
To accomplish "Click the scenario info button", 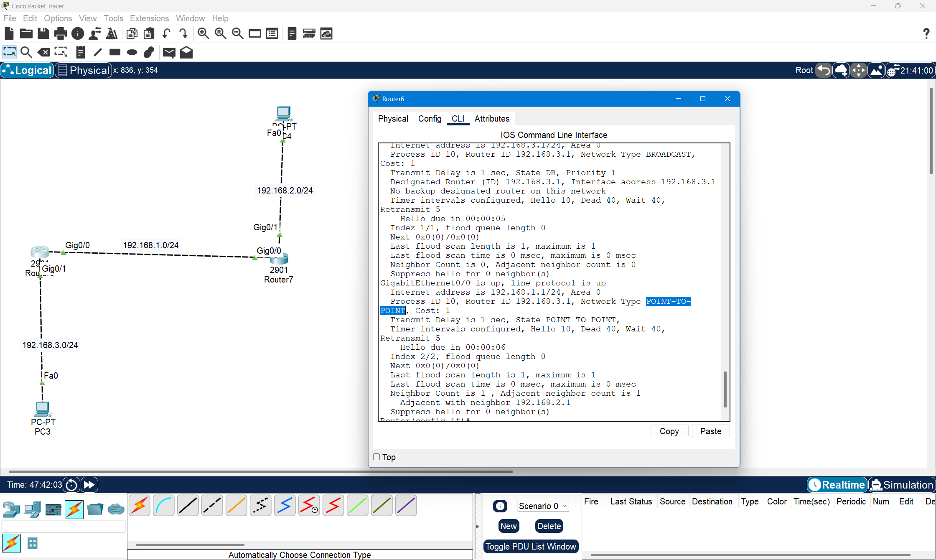I will tap(500, 506).
